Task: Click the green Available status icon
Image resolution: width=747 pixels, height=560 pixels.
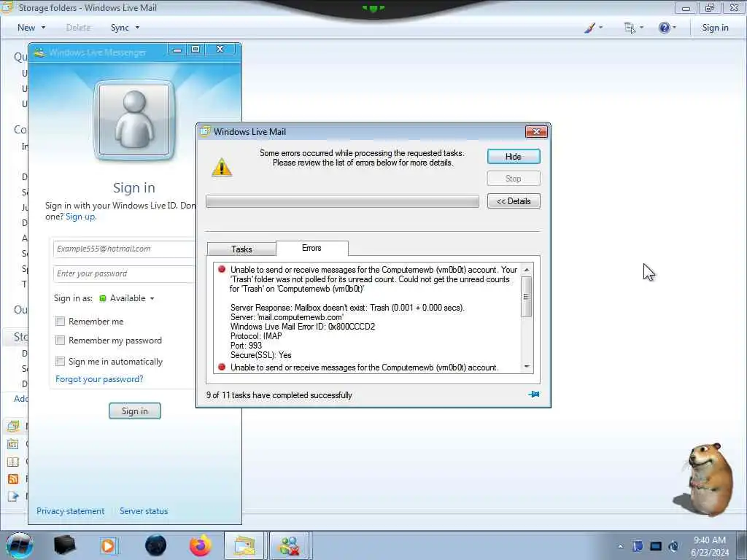Action: coord(102,298)
